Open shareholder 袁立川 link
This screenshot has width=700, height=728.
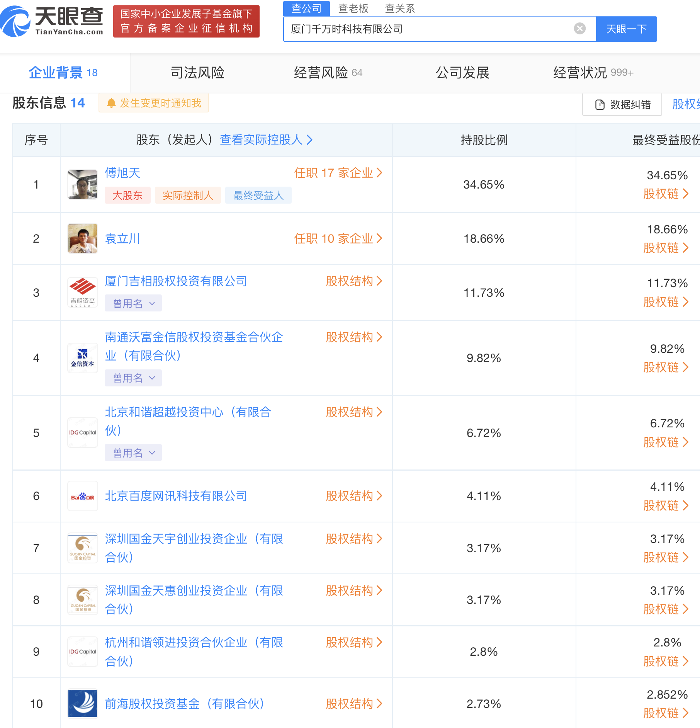122,238
